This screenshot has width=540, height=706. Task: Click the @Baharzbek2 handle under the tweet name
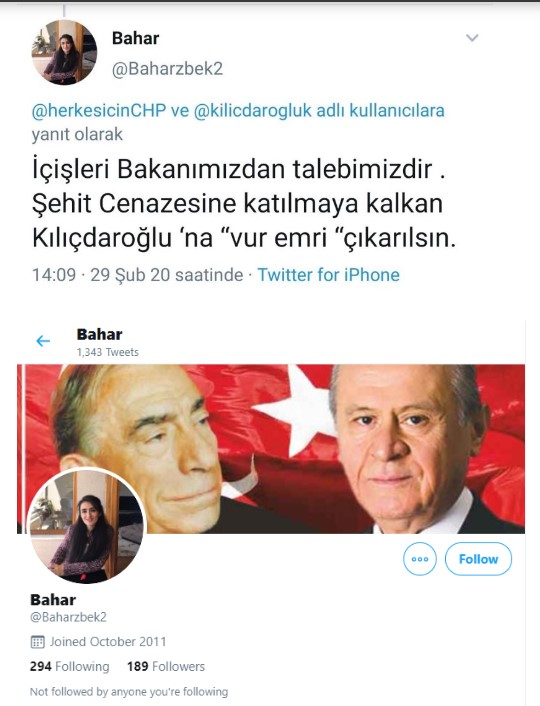pos(167,69)
